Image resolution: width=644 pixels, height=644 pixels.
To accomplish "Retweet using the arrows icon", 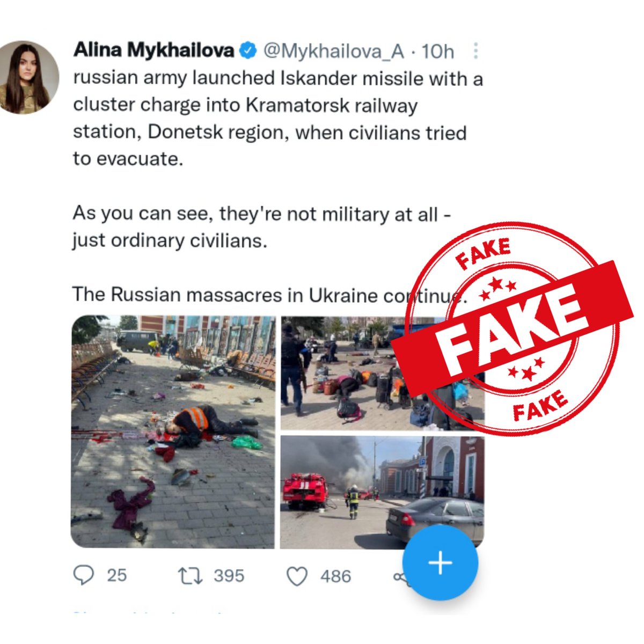I will (190, 576).
